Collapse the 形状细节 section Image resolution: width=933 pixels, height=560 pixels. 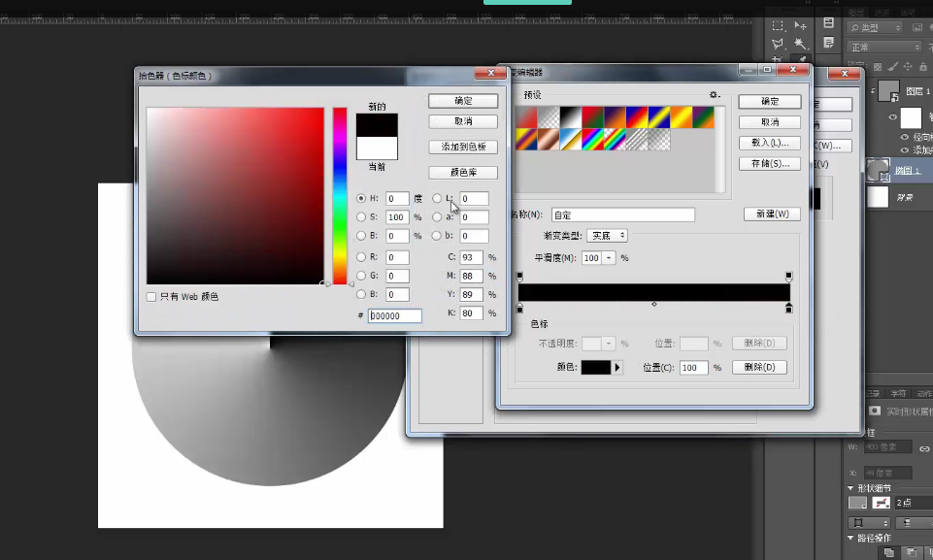850,487
